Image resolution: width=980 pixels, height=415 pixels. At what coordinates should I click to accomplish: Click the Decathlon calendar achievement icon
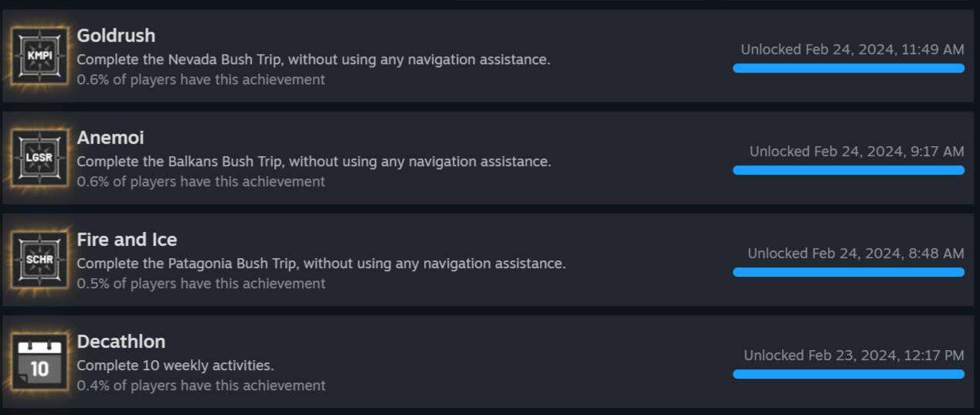39,362
